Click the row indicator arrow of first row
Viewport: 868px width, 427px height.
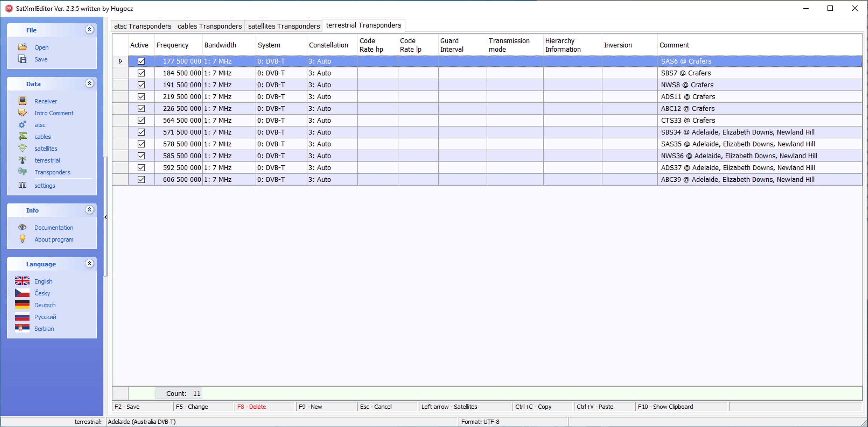coord(120,61)
